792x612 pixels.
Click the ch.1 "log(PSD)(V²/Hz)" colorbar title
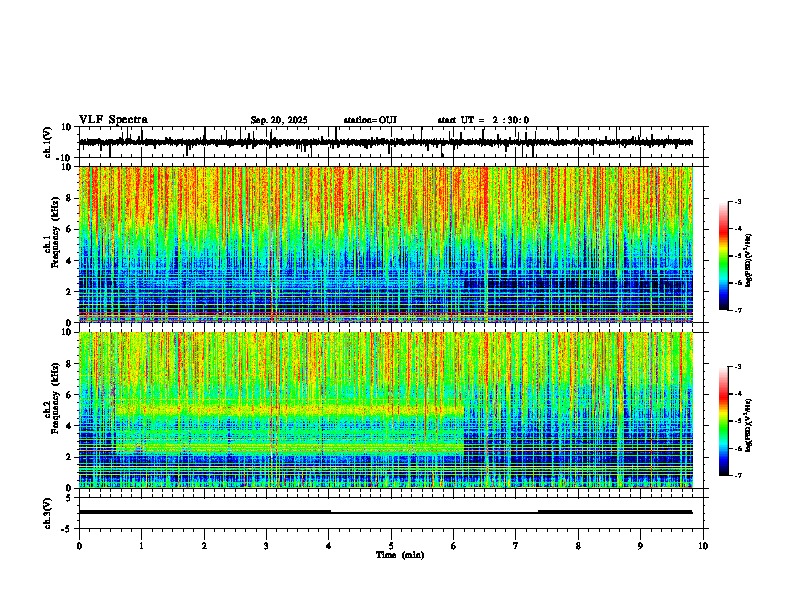tap(749, 260)
